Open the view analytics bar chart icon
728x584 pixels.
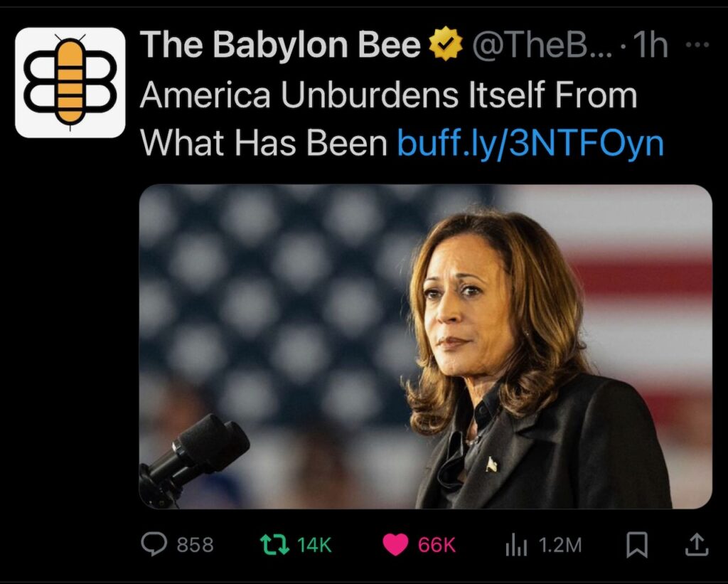pos(516,544)
